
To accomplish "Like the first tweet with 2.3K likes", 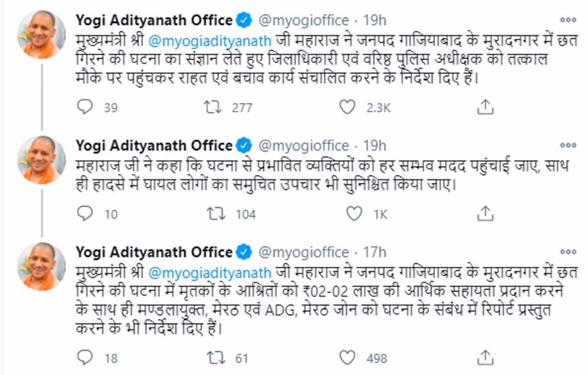I will 347,108.
